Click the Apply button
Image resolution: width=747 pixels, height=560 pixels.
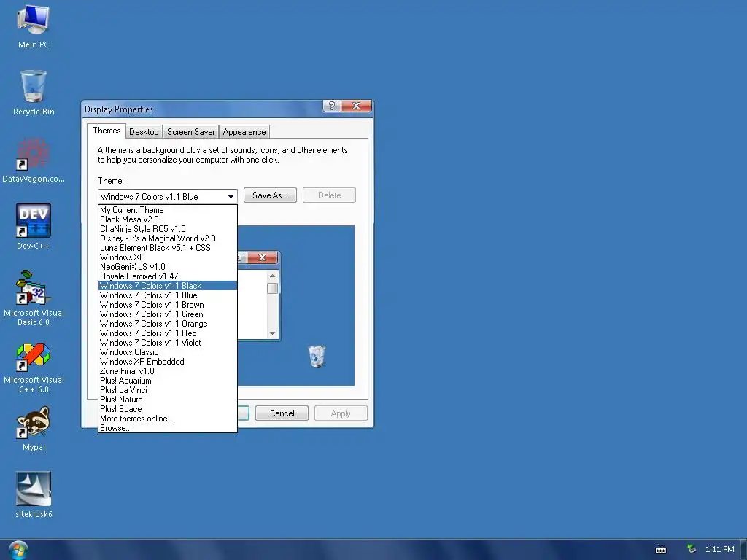coord(341,413)
